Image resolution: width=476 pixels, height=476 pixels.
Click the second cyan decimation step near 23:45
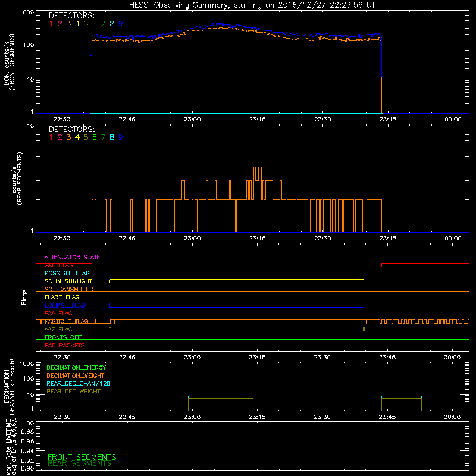click(x=401, y=396)
